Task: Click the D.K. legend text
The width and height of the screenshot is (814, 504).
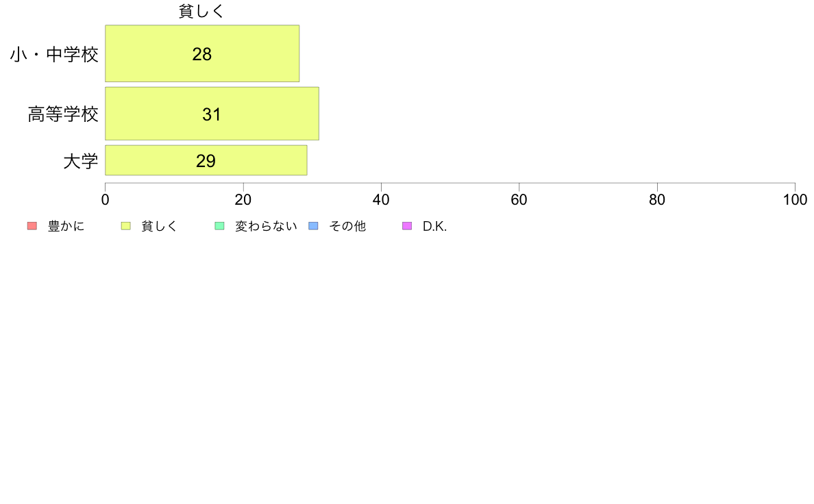Action: [x=434, y=226]
